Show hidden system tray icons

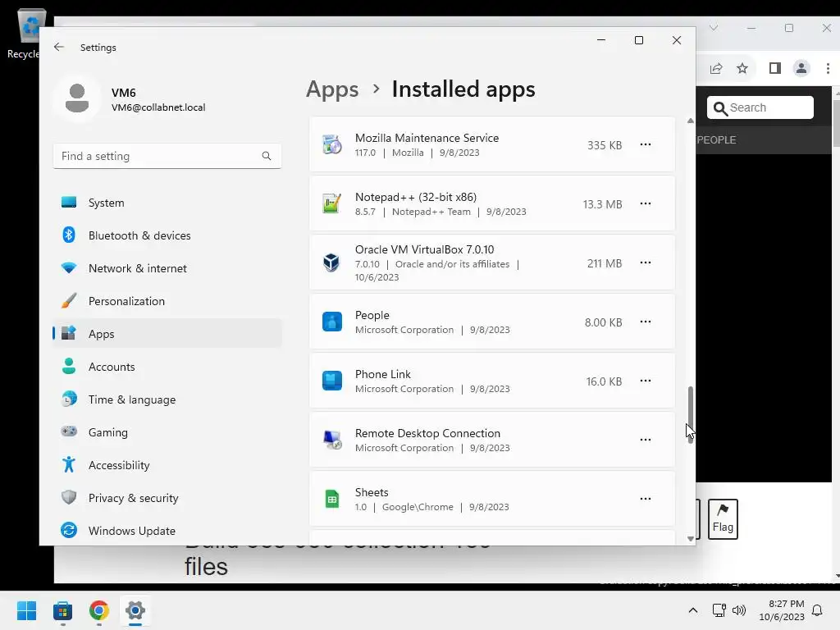(692, 610)
